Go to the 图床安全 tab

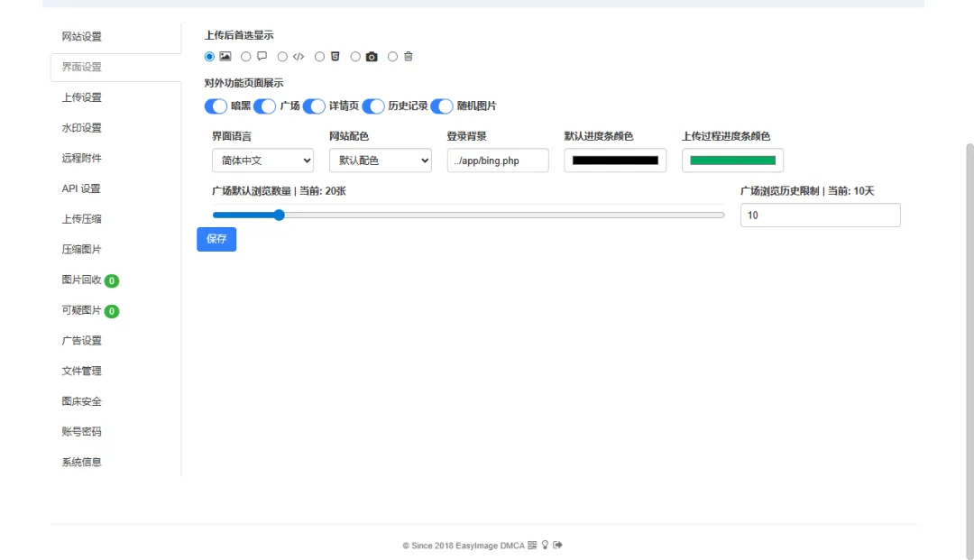pos(82,401)
